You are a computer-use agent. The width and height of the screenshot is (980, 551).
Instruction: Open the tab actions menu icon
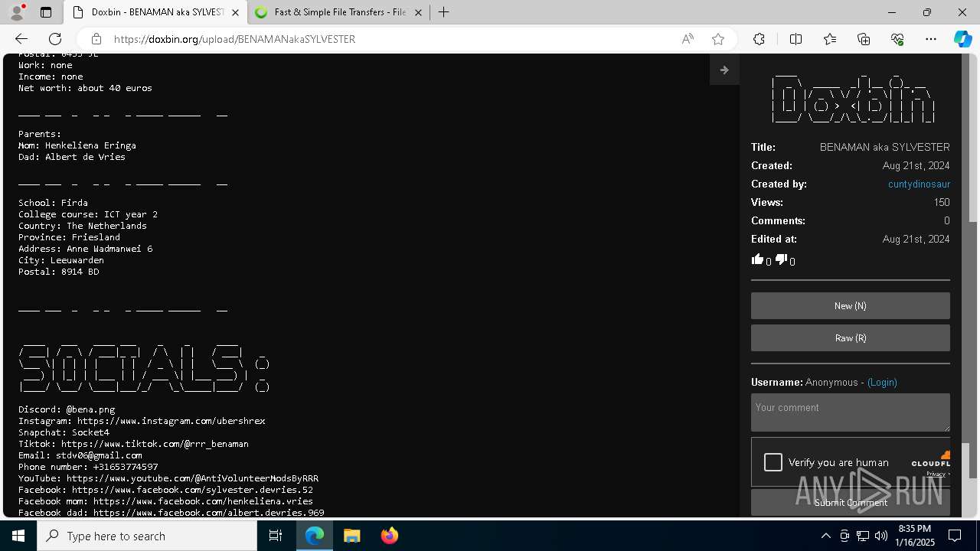(x=46, y=12)
